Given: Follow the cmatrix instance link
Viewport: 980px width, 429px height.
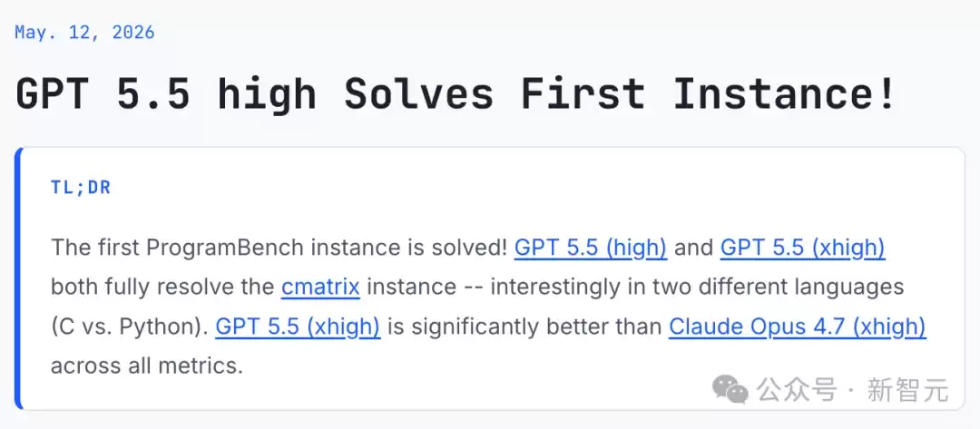Looking at the screenshot, I should point(320,288).
